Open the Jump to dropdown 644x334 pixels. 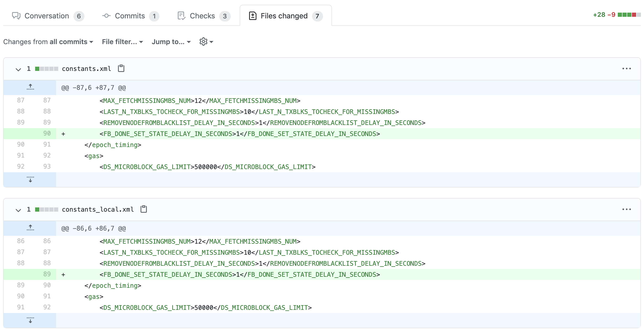click(171, 42)
